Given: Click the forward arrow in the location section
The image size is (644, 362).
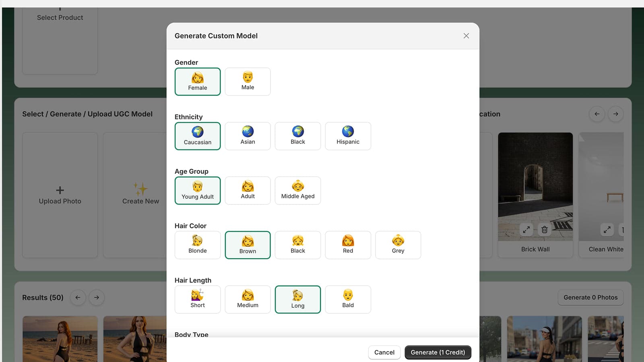Looking at the screenshot, I should pos(615,114).
